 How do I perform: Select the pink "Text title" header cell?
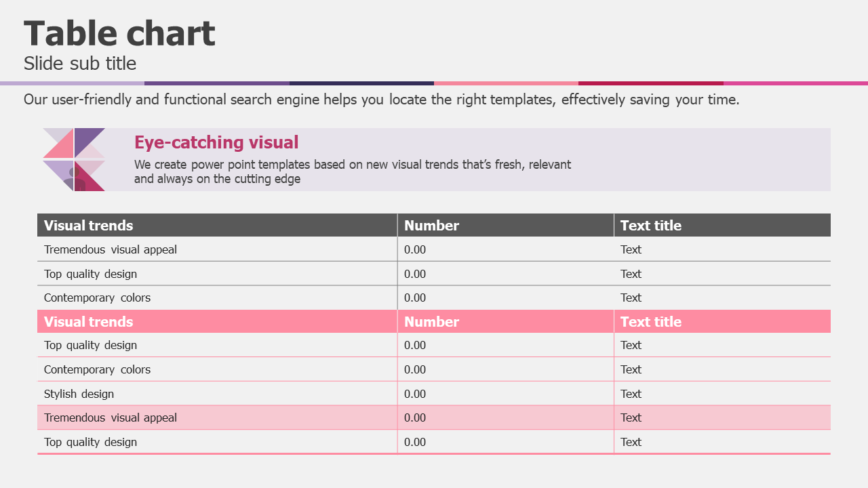[650, 322]
